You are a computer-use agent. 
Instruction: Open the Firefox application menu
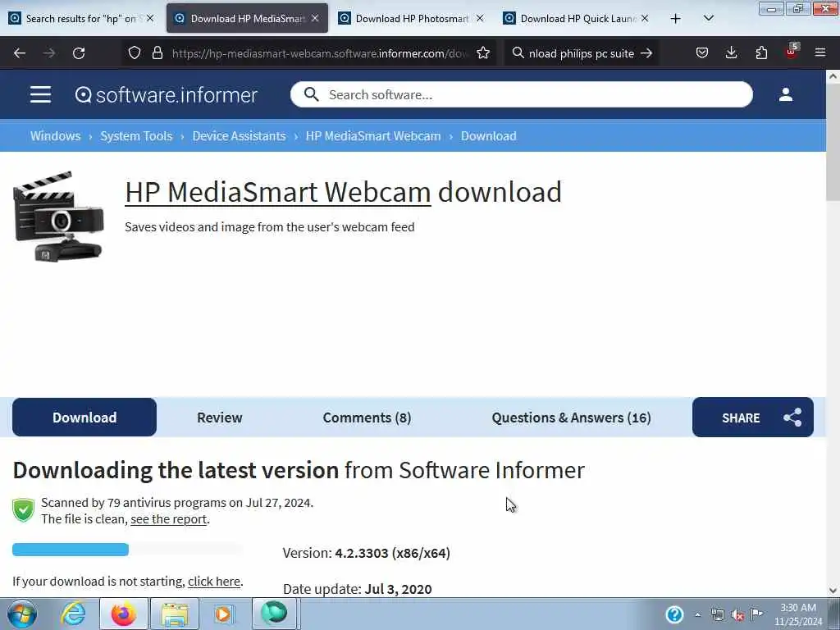pyautogui.click(x=820, y=53)
